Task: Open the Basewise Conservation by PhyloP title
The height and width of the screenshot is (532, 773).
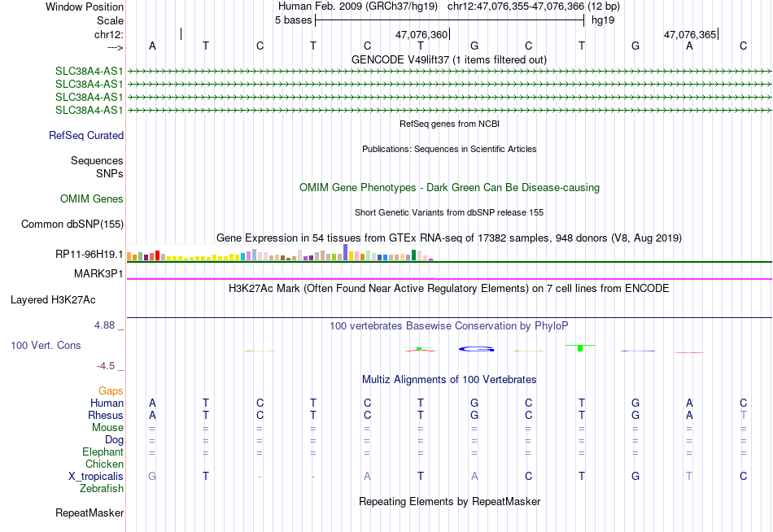Action: [x=449, y=326]
